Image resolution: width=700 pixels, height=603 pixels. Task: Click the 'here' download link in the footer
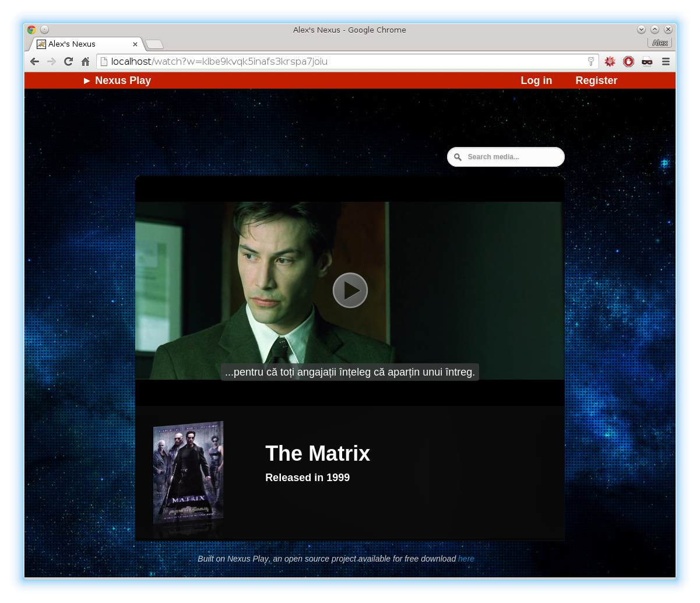pyautogui.click(x=466, y=559)
